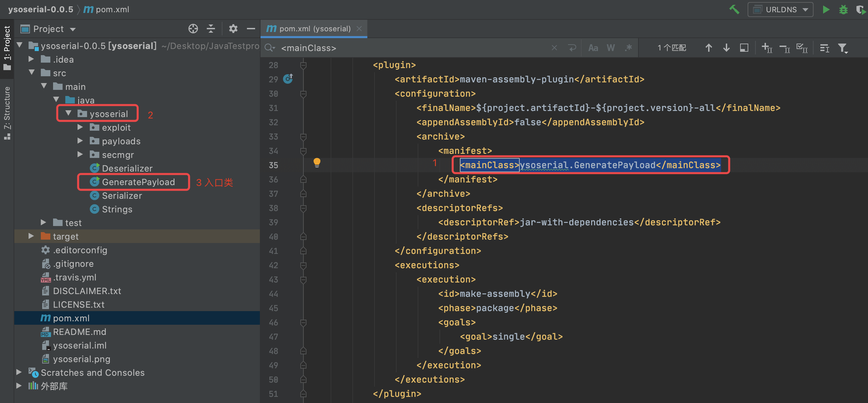Go to previous search occurrence arrow
Image resolution: width=868 pixels, height=403 pixels.
click(709, 48)
